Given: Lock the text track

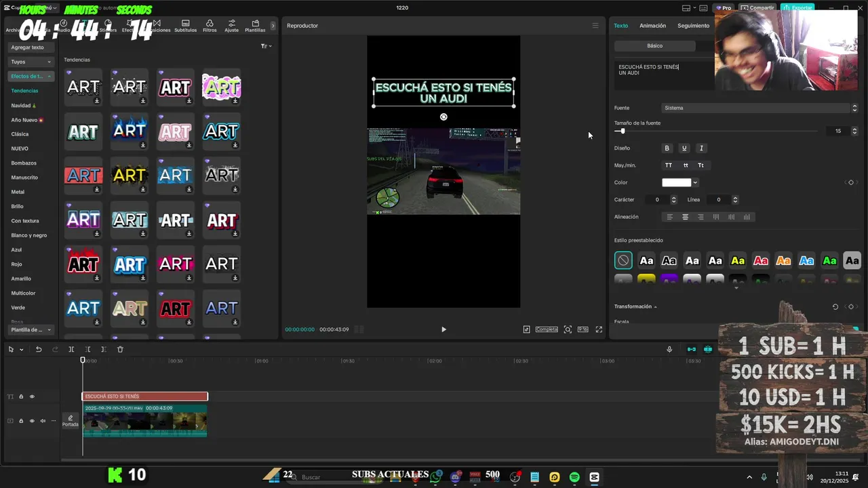Looking at the screenshot, I should 21,396.
